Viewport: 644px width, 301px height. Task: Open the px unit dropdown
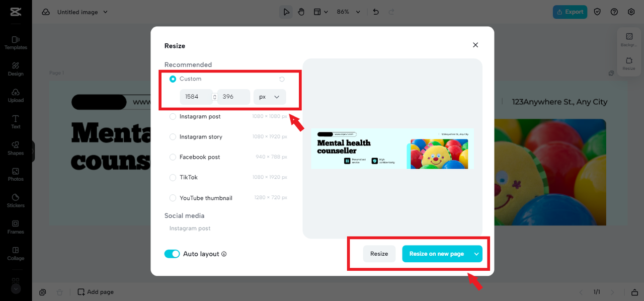point(270,97)
